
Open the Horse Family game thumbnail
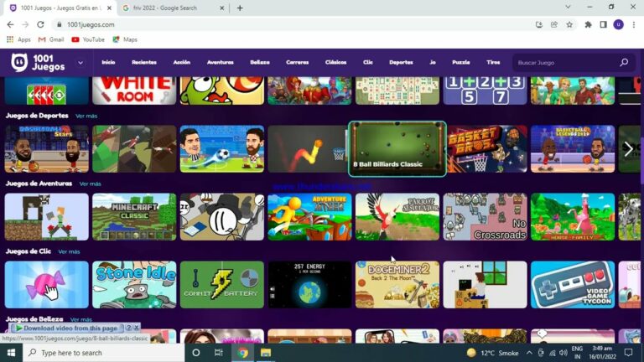[x=573, y=217]
